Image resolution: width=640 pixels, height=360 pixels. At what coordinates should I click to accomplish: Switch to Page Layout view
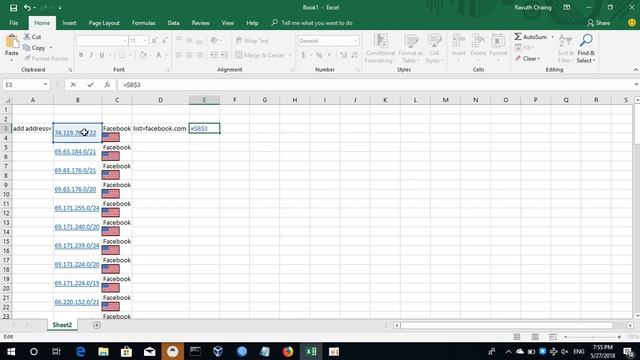click(x=535, y=337)
